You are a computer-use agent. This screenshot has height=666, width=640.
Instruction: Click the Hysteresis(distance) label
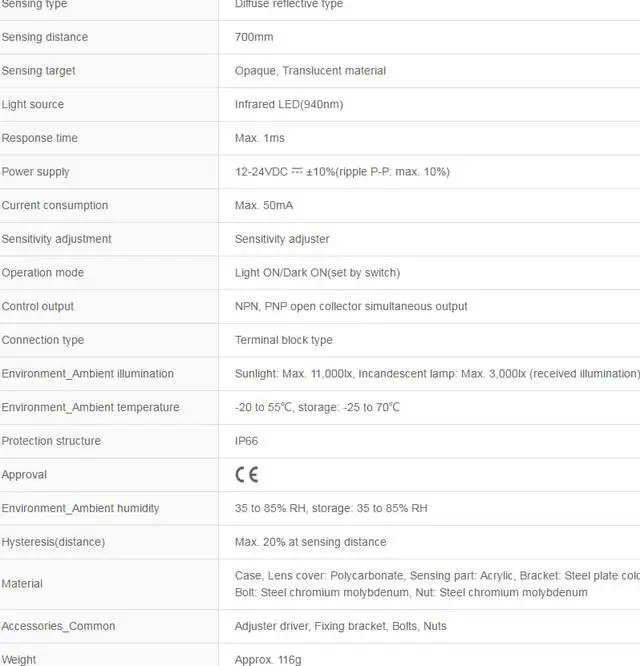coord(53,542)
